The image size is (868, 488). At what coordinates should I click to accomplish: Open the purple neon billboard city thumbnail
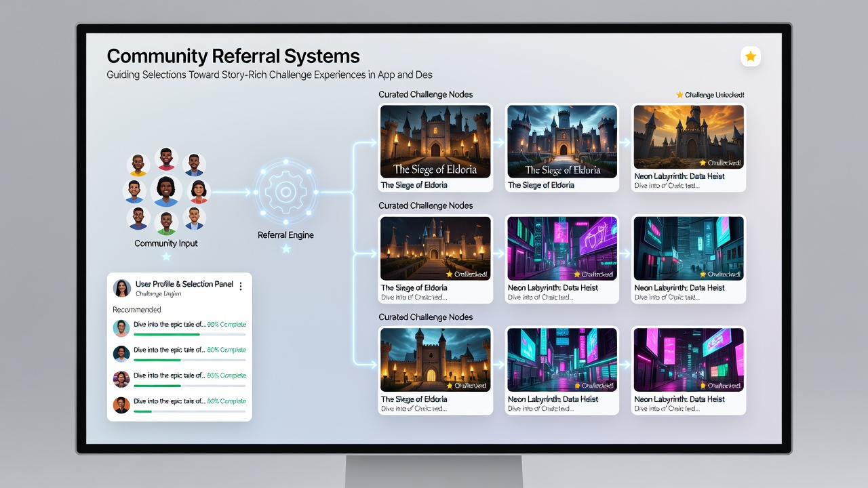(562, 248)
